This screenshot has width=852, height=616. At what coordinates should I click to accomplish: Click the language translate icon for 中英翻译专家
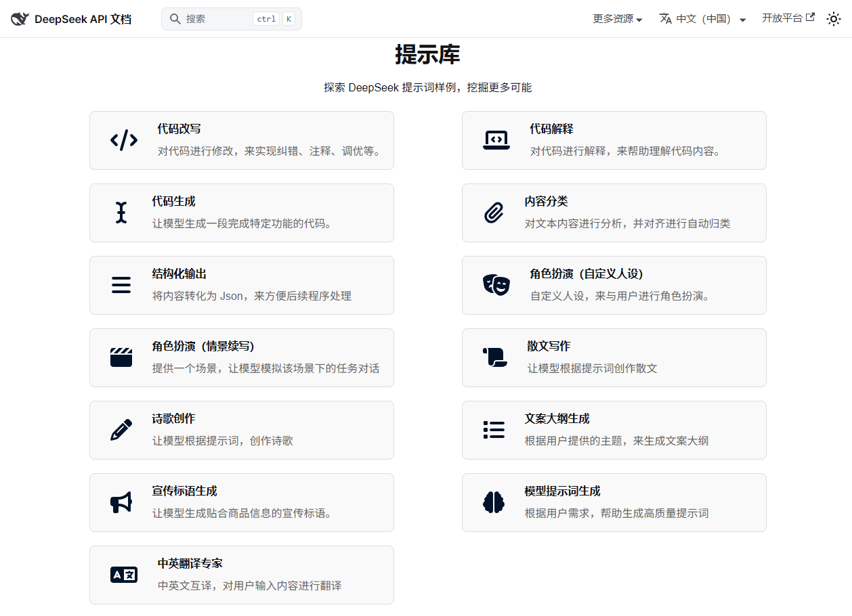click(x=124, y=575)
